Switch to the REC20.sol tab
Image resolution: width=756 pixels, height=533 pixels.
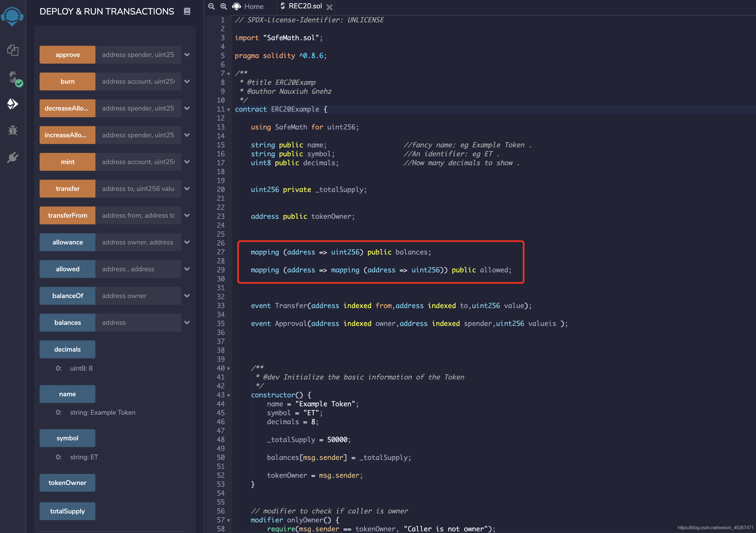(301, 6)
